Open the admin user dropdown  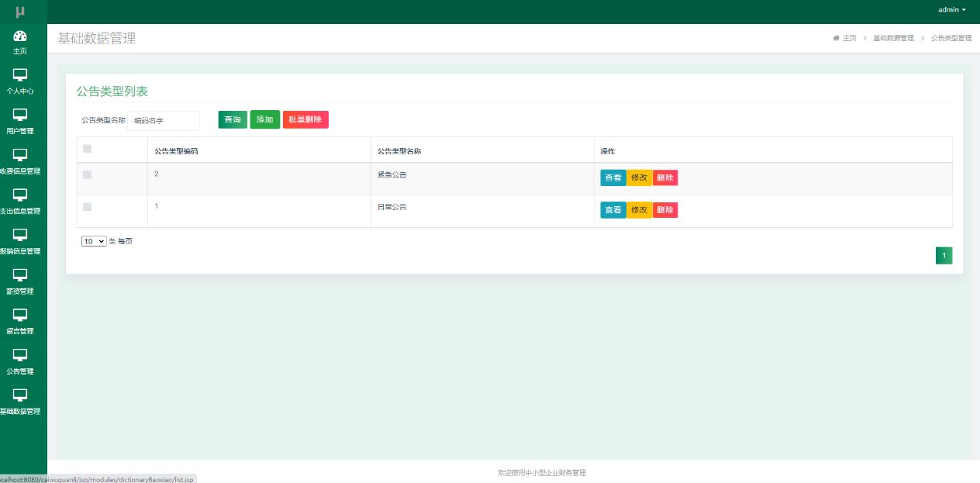(x=952, y=10)
